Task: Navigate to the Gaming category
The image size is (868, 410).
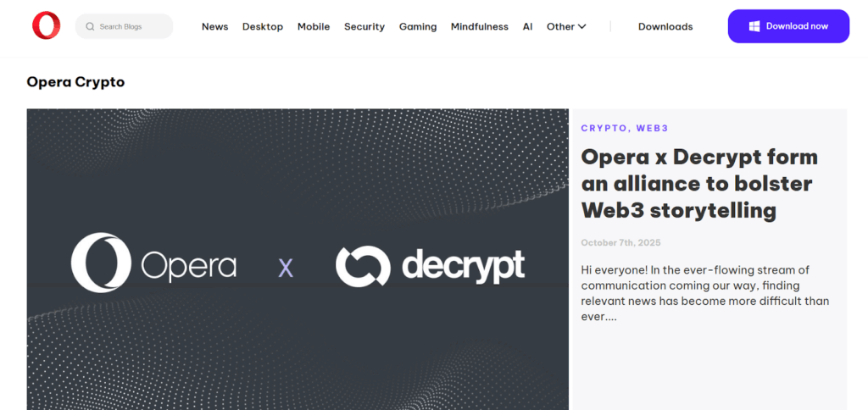Action: pyautogui.click(x=418, y=26)
